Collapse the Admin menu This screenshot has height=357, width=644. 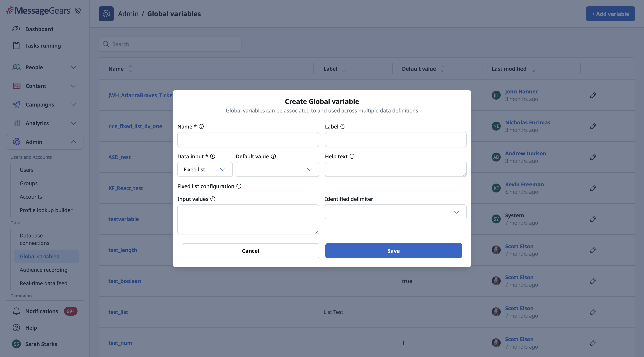[45, 142]
